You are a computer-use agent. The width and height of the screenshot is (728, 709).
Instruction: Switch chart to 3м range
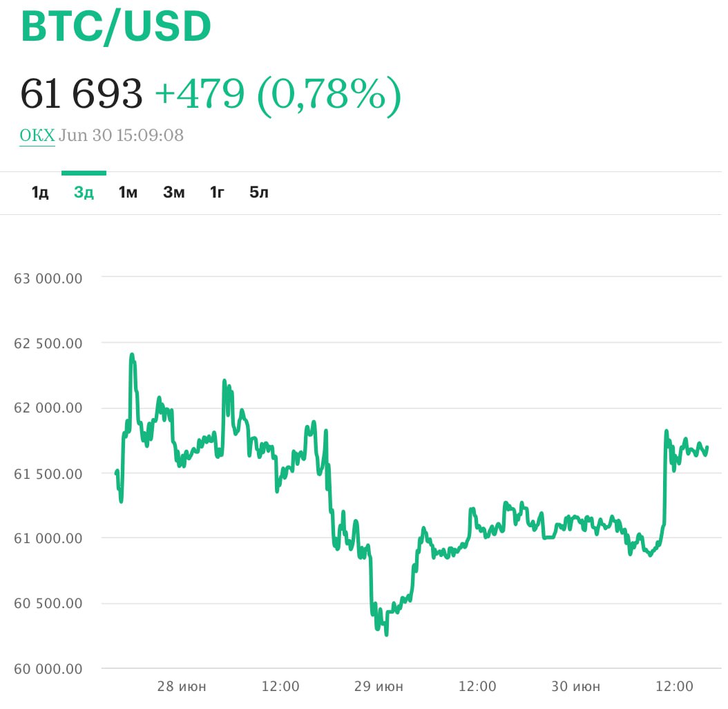click(x=173, y=193)
